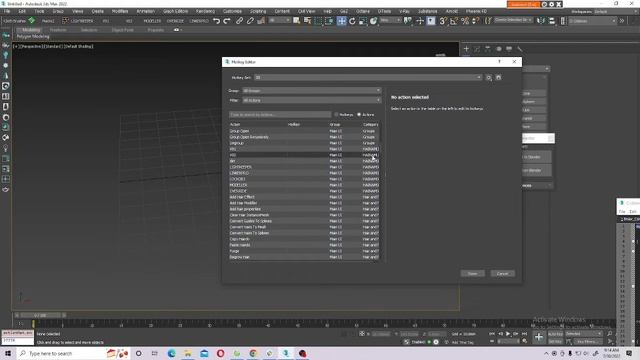Click the search-by-actions input field
This screenshot has height=360, width=640.
[280, 115]
